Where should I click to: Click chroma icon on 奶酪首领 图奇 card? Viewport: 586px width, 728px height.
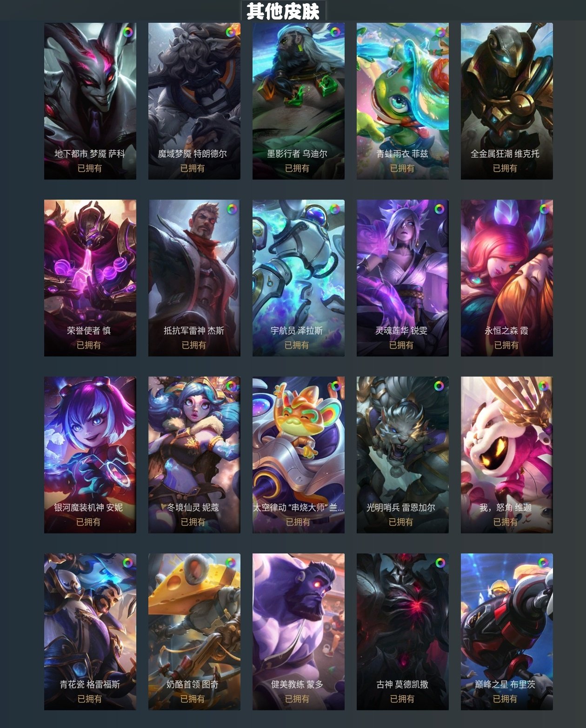point(230,563)
